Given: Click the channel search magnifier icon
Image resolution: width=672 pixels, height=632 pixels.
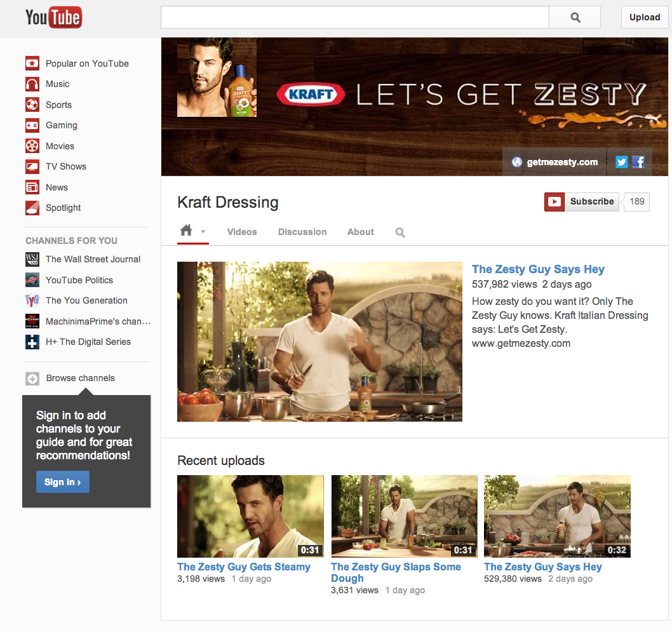Looking at the screenshot, I should (400, 232).
